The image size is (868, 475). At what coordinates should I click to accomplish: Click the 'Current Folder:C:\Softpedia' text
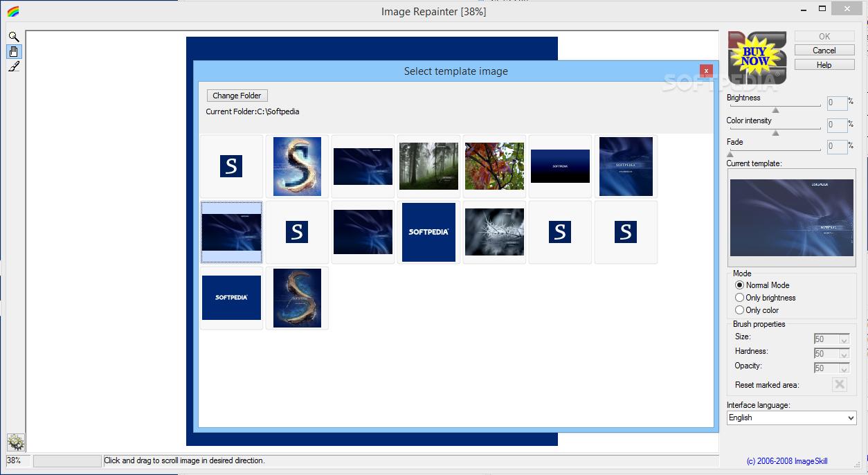click(x=253, y=111)
